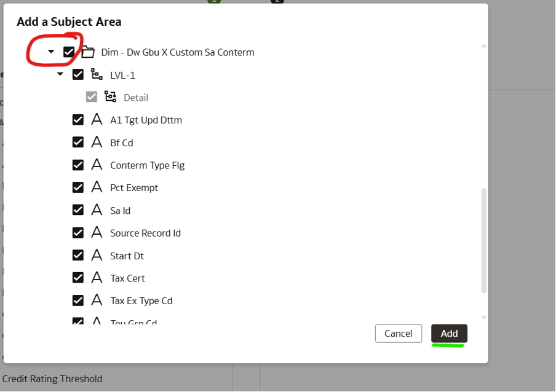The image size is (556, 392).
Task: Click the Detail level icon
Action: [x=110, y=97]
